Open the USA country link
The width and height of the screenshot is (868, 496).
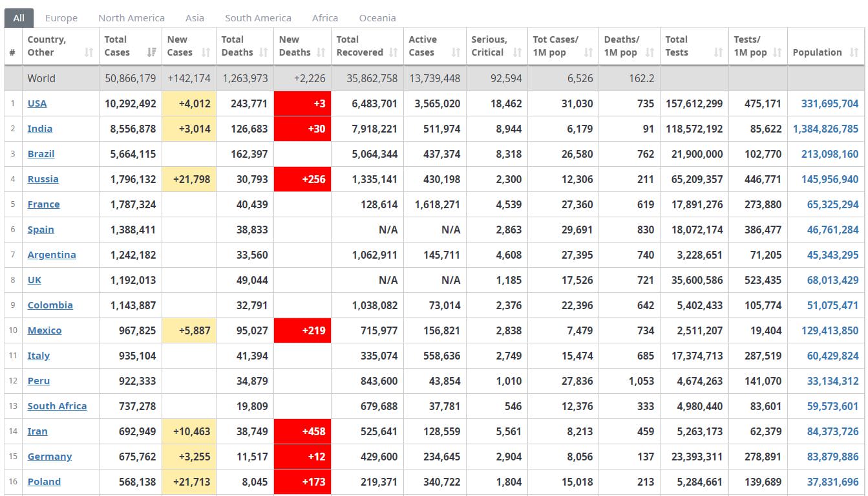[37, 103]
